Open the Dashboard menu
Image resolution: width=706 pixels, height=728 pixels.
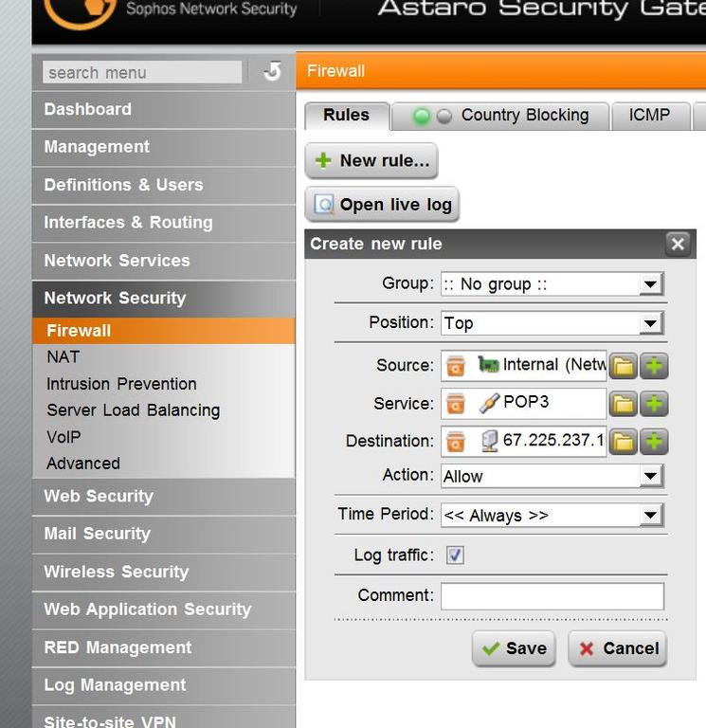click(x=163, y=110)
